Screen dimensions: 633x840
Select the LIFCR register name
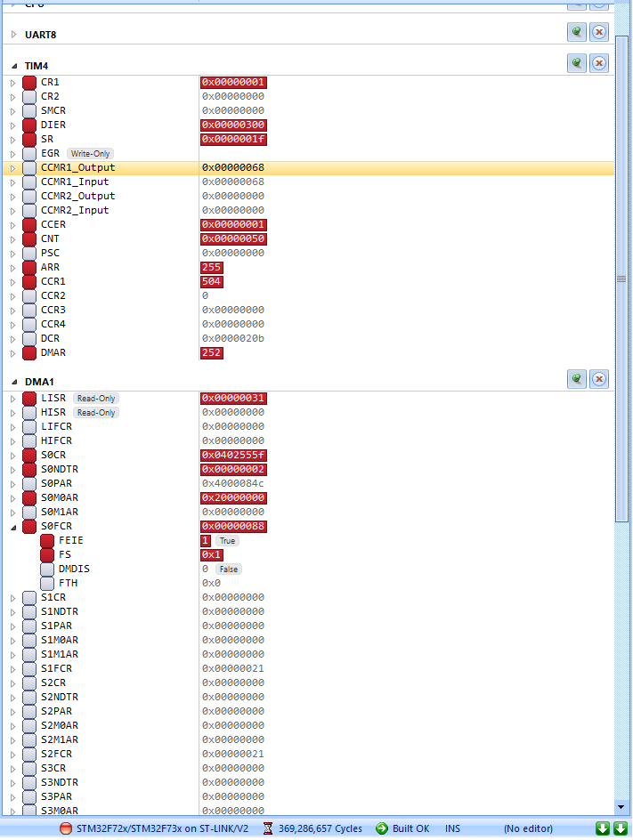point(56,427)
